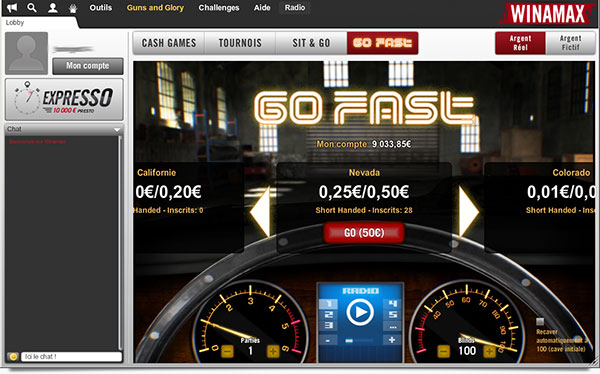Increase number of Parties with plus
This screenshot has width=600, height=374.
click(273, 351)
